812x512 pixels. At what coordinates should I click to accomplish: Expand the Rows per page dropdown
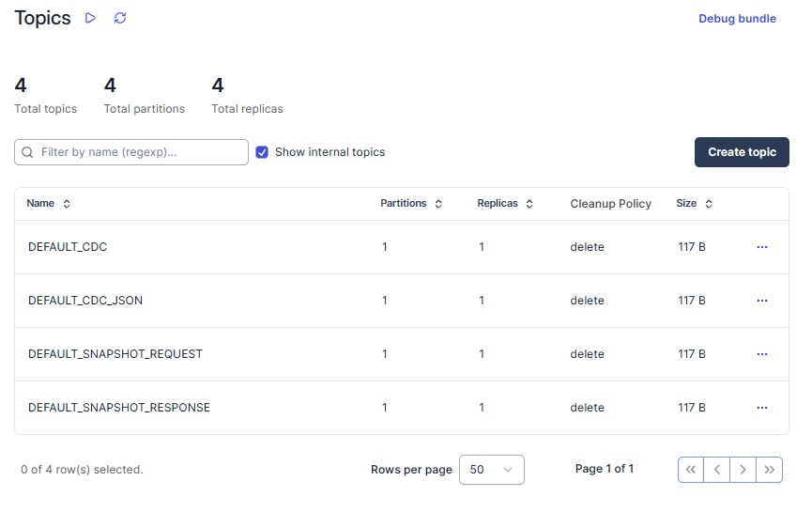pos(492,470)
